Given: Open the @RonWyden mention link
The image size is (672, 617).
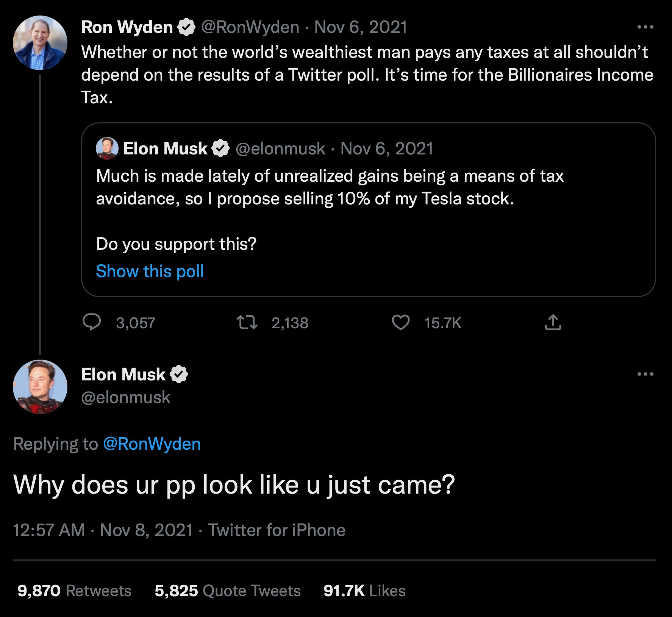Looking at the screenshot, I should pyautogui.click(x=152, y=444).
